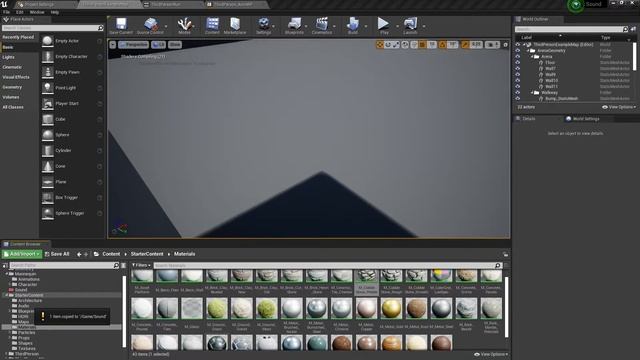This screenshot has width=640, height=360.
Task: Select the Plane basic shape
Action: [x=72, y=182]
